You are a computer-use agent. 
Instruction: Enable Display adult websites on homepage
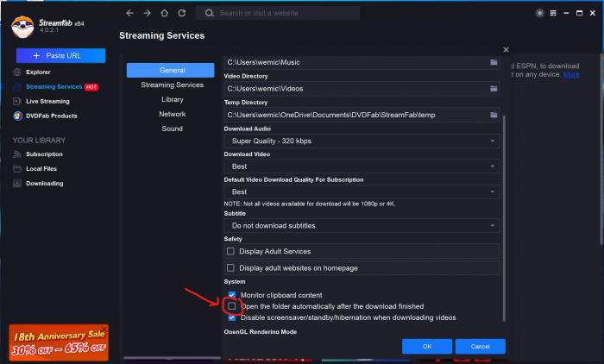230,267
